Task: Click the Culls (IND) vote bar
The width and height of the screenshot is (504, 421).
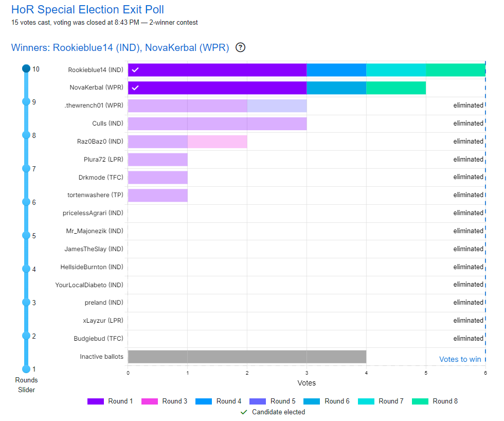Action: 217,124
